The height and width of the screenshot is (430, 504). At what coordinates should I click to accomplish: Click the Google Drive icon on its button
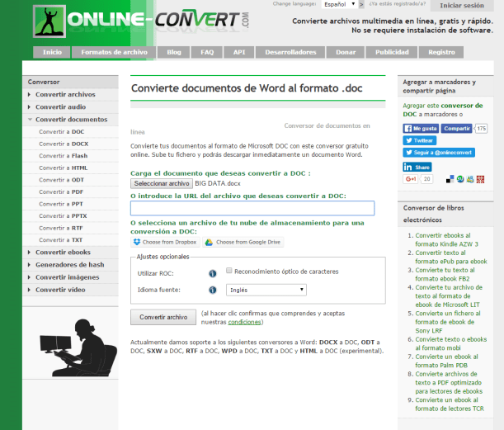coord(209,242)
